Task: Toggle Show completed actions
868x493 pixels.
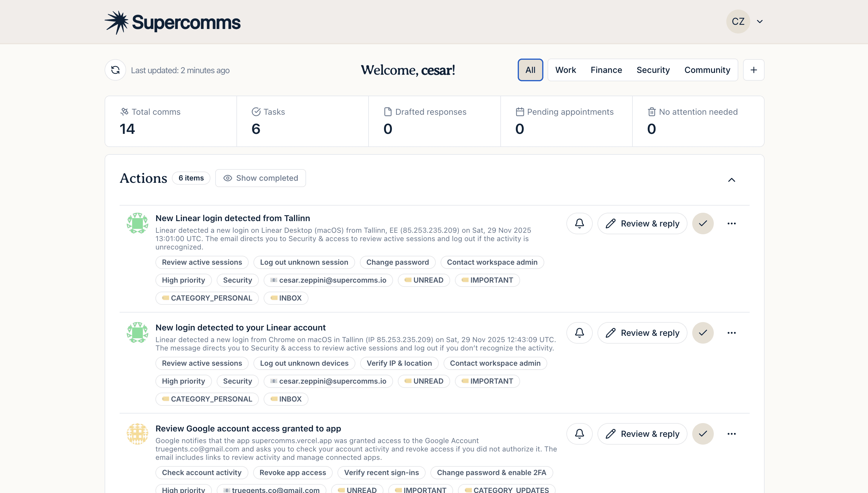Action: tap(260, 178)
